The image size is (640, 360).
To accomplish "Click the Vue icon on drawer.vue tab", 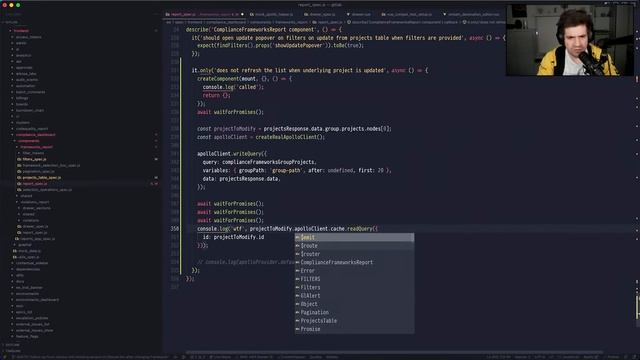I will [x=348, y=14].
